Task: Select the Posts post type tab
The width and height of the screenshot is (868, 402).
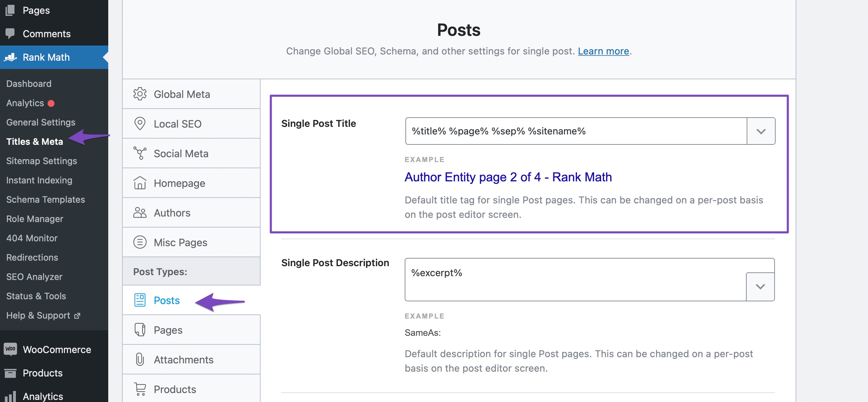Action: [x=191, y=300]
